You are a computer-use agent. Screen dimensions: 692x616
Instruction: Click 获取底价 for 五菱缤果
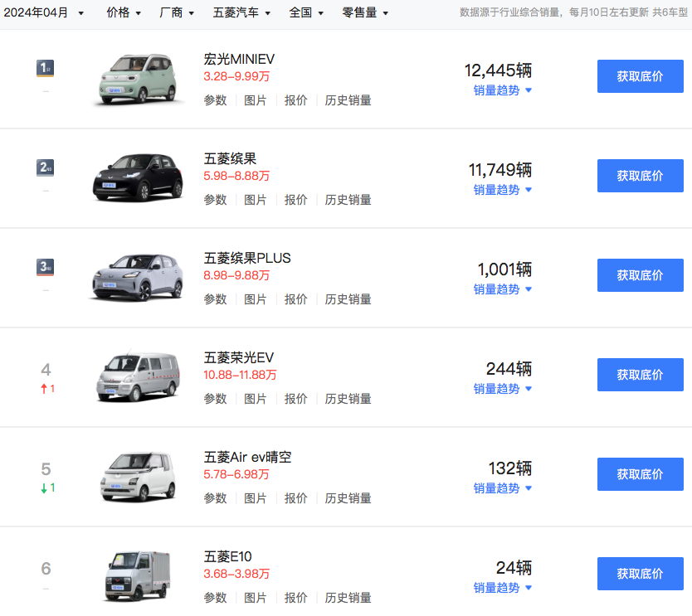641,176
